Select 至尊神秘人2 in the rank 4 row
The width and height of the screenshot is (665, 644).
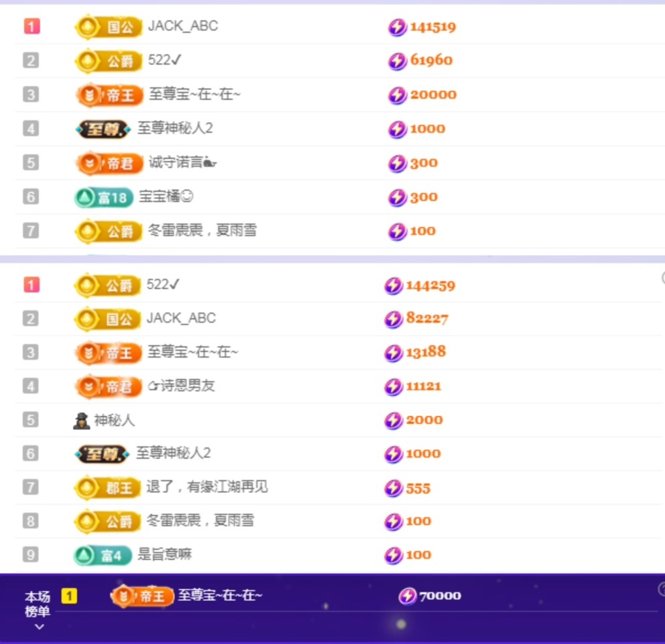(x=175, y=127)
